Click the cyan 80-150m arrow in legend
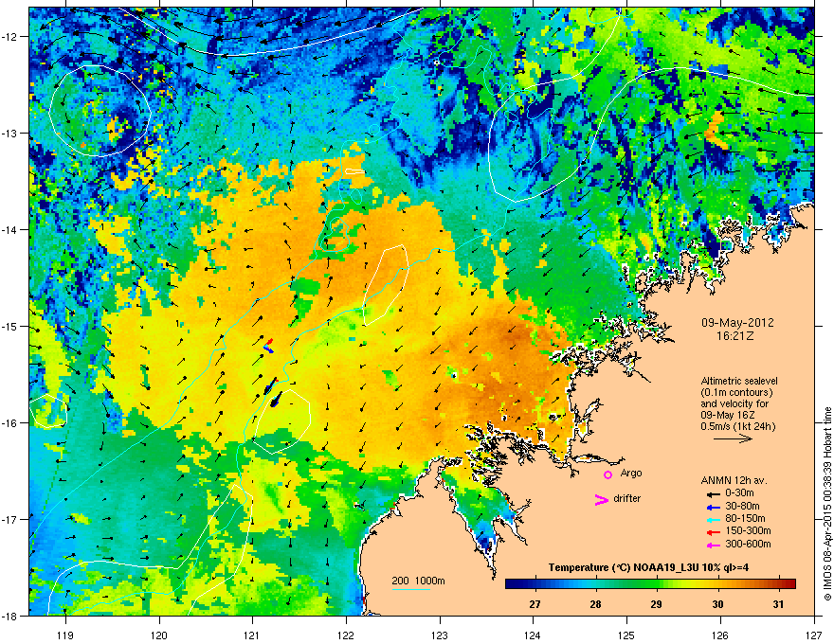This screenshot has height=644, width=834. click(x=713, y=520)
